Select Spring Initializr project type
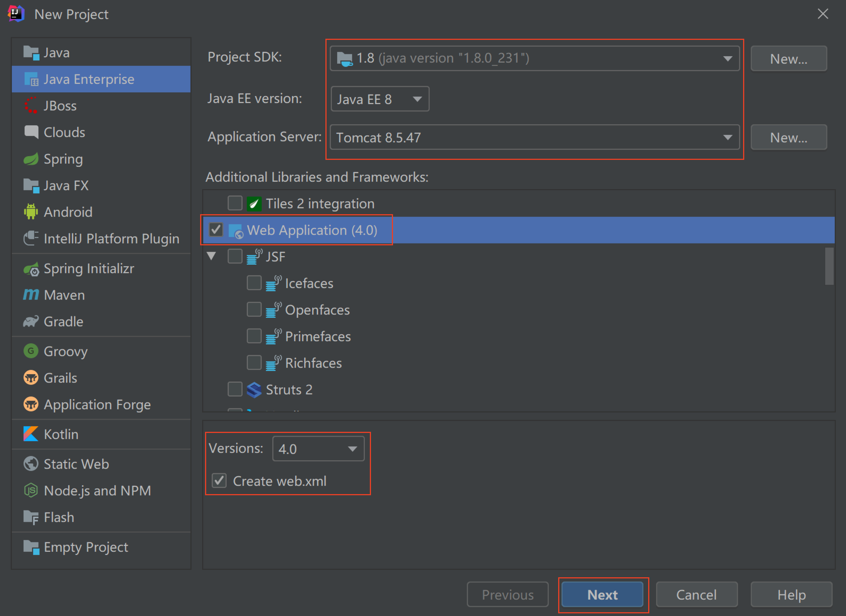 tap(89, 269)
